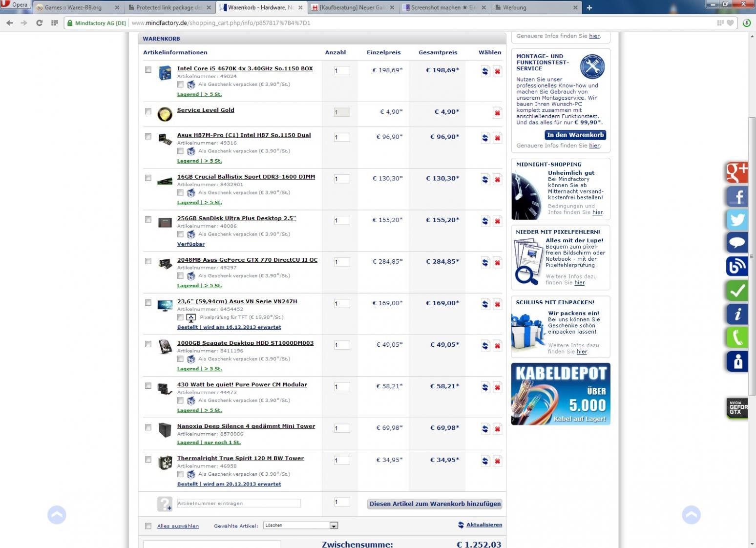Open 'hier' link in Midnight-Shopping box
756x548 pixels.
pos(597,212)
